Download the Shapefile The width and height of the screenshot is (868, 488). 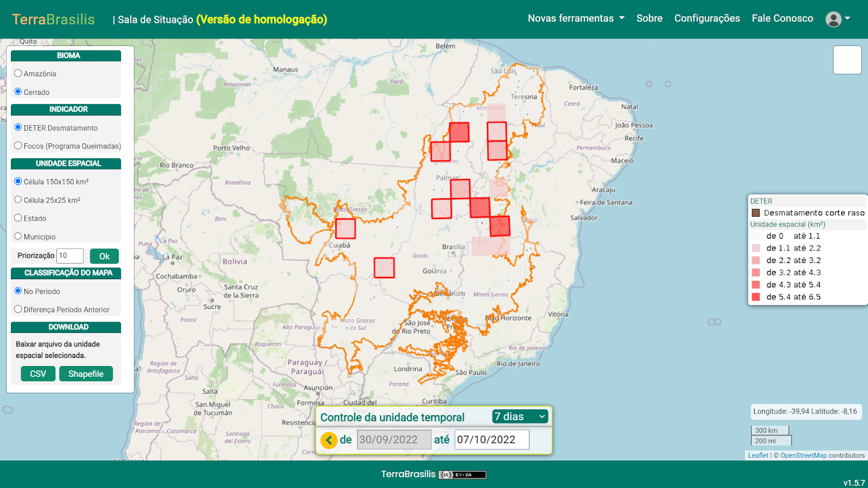[86, 374]
